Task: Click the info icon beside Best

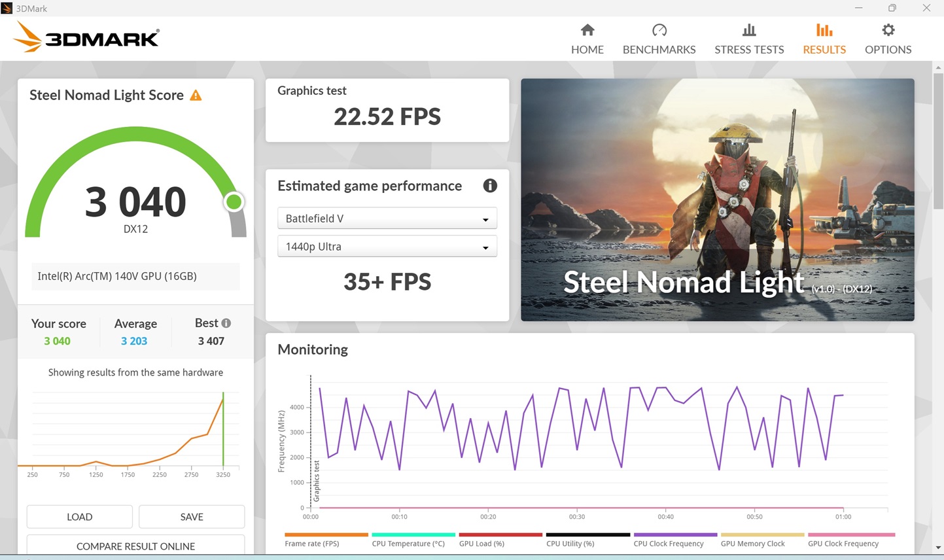Action: point(226,323)
